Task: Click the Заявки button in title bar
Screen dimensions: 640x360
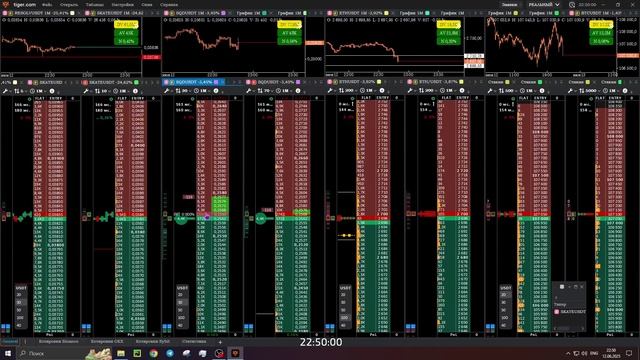Action: pyautogui.click(x=509, y=4)
